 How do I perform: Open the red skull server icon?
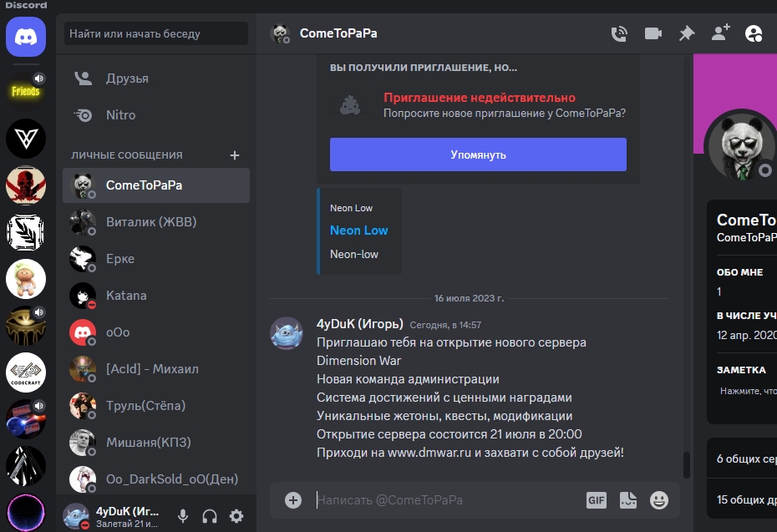[x=26, y=185]
